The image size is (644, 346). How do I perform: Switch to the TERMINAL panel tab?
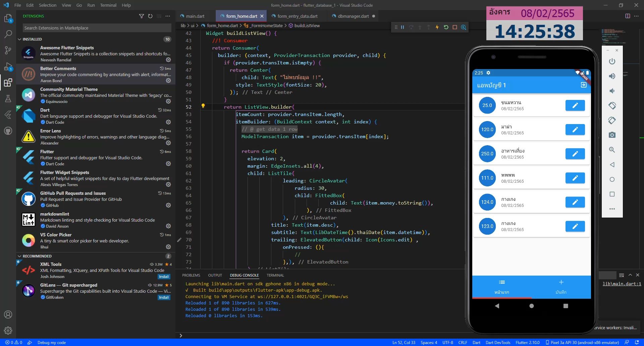pyautogui.click(x=275, y=275)
